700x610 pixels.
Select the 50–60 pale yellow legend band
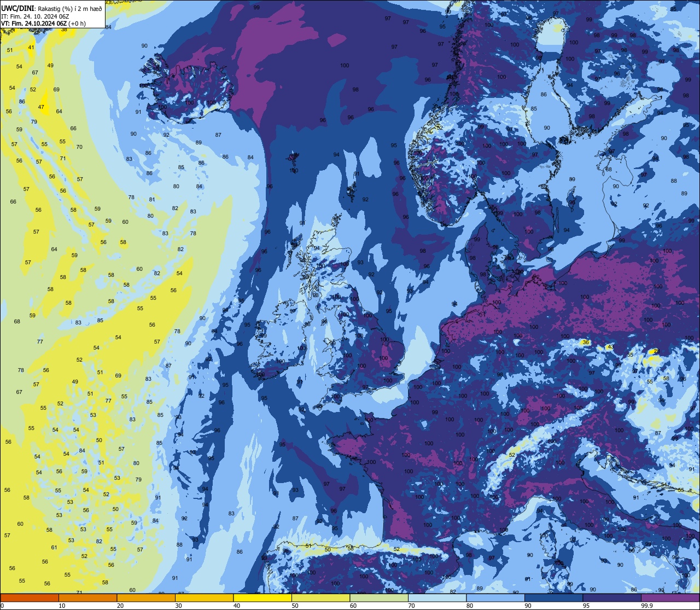(320, 598)
